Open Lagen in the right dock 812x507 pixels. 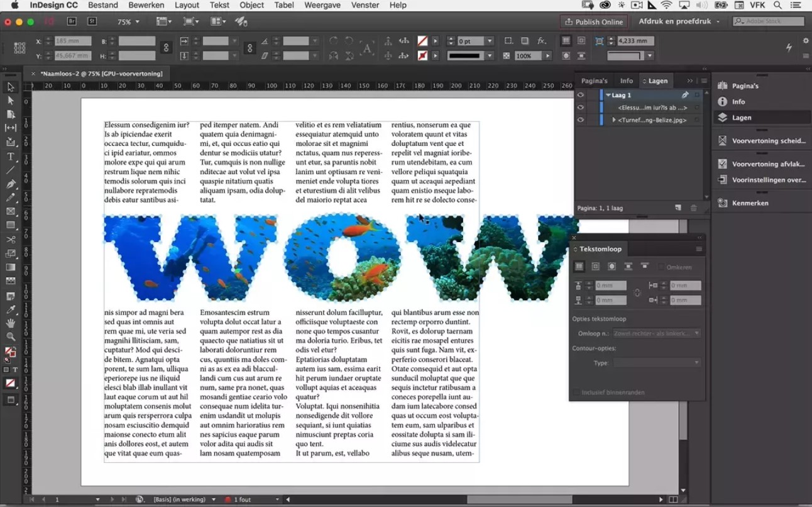tap(762, 118)
